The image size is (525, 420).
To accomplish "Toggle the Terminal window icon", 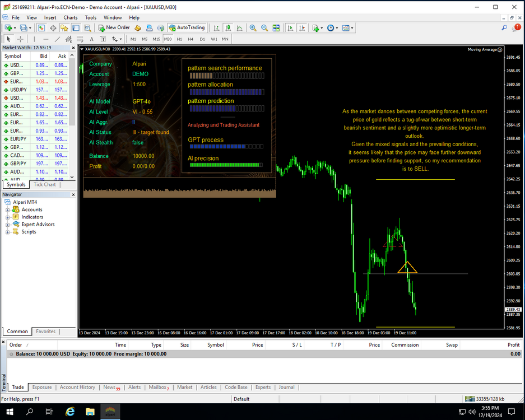I will coord(76,28).
